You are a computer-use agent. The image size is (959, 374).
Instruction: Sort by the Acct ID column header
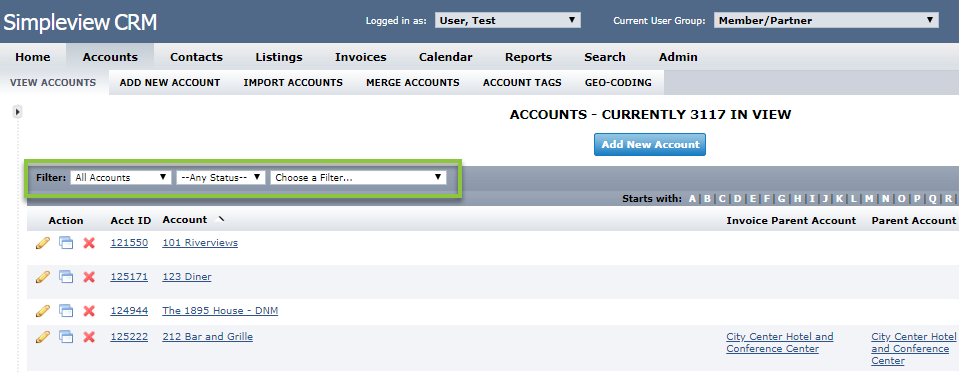131,221
